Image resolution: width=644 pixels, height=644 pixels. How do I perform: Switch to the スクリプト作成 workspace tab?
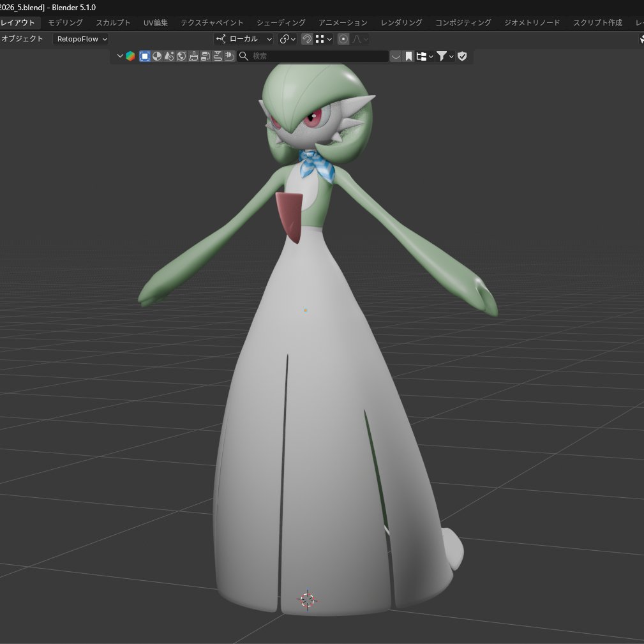[x=597, y=22]
